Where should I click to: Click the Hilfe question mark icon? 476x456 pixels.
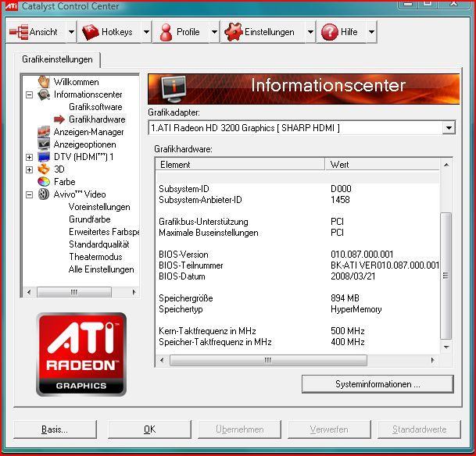pyautogui.click(x=329, y=32)
